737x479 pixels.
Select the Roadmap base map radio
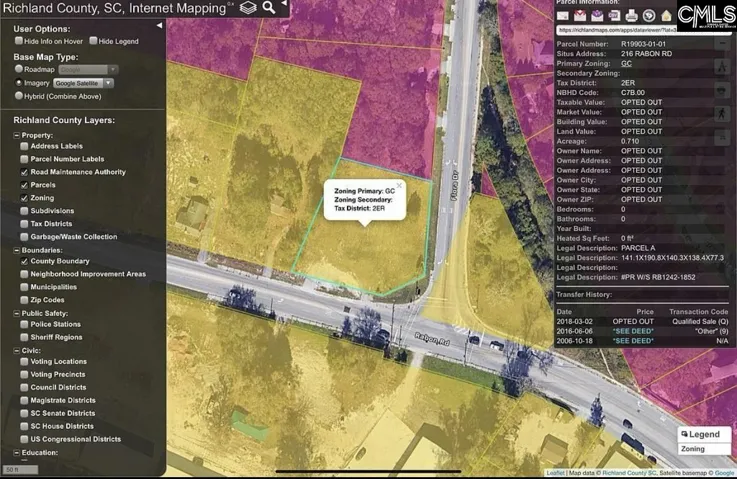tap(19, 69)
